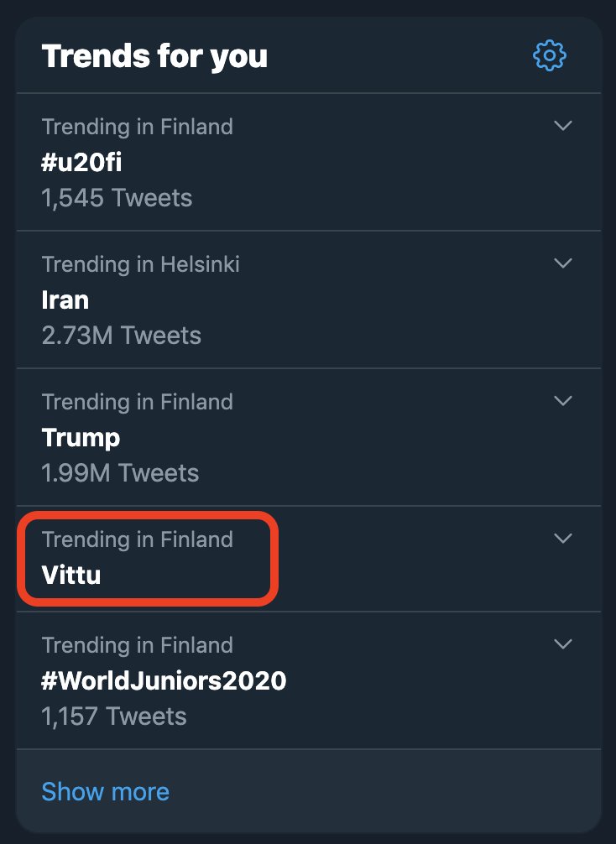Click the 1,157 Tweets count
Screen dimensions: 616x844
pyautogui.click(x=114, y=716)
